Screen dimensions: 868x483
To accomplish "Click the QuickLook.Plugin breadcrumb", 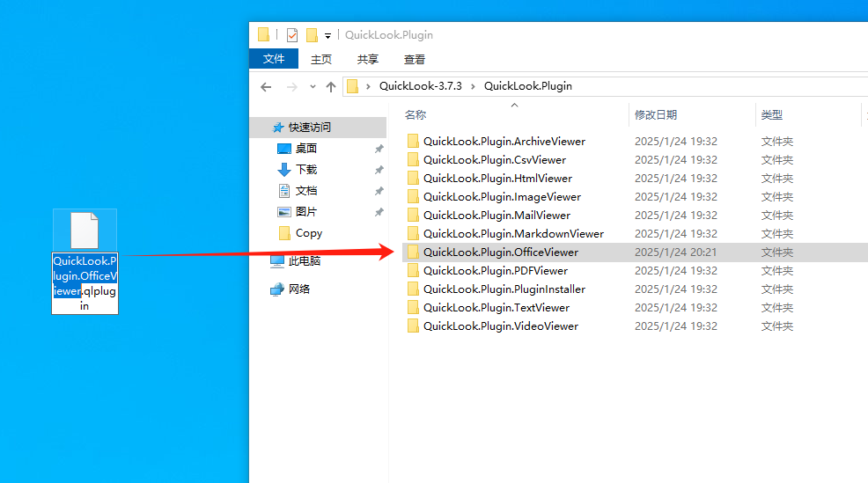I will [x=528, y=86].
